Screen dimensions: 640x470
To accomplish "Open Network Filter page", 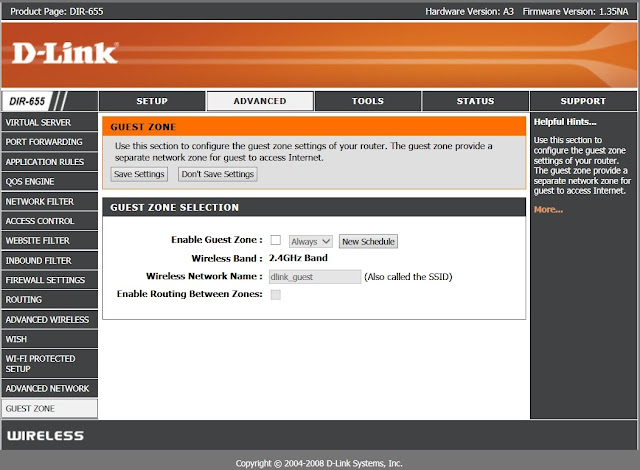I will 49,202.
